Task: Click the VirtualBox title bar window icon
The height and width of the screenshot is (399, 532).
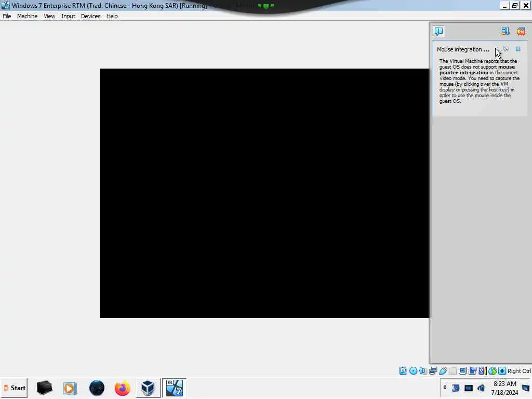Action: (x=5, y=5)
